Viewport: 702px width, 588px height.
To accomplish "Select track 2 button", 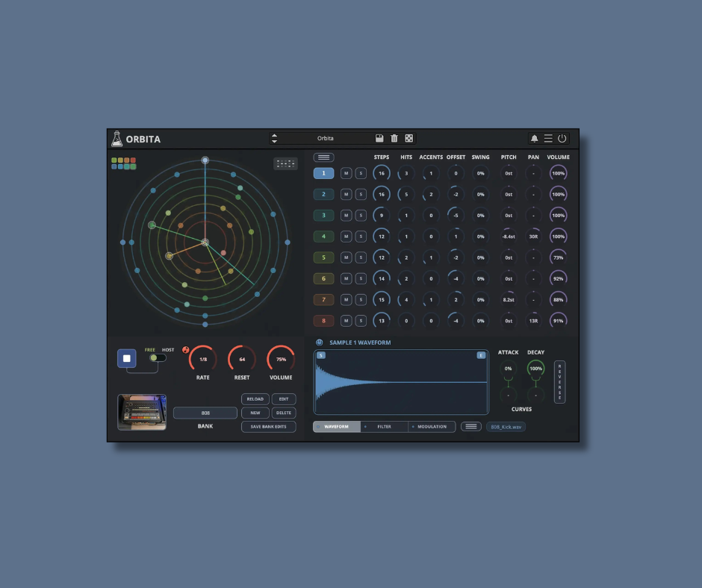I will click(323, 194).
